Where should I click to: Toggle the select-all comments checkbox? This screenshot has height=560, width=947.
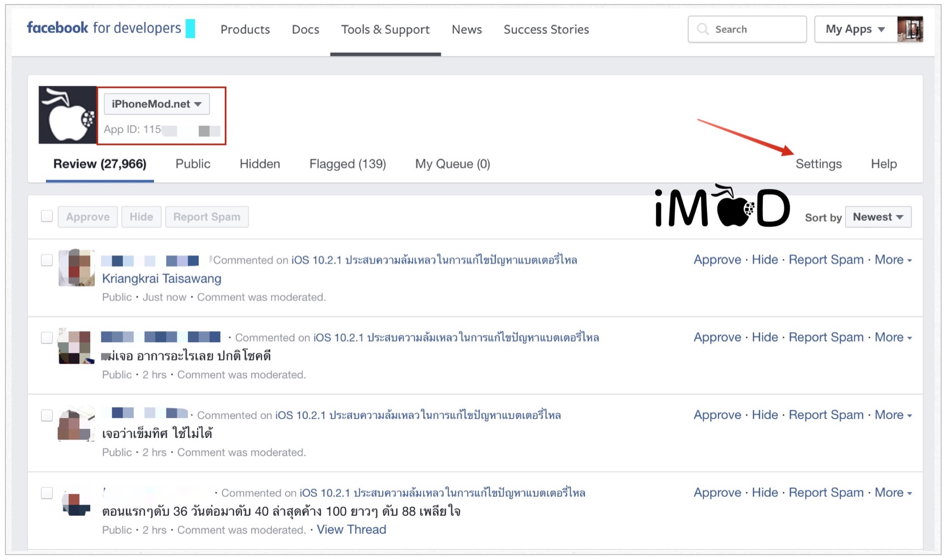(47, 216)
